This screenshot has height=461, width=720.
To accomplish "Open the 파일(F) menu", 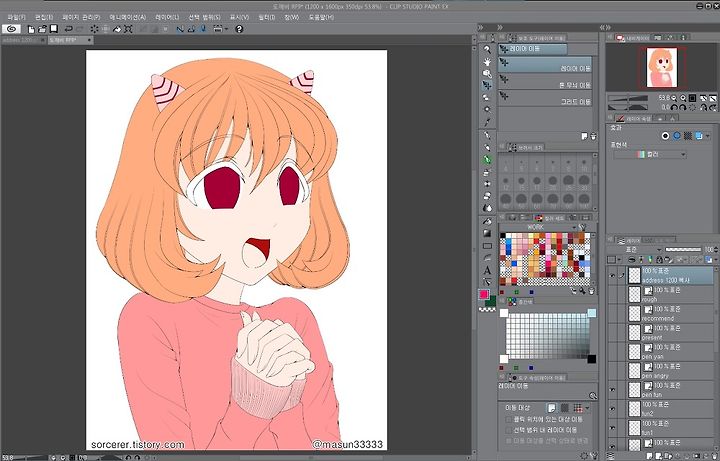I will pyautogui.click(x=17, y=17).
